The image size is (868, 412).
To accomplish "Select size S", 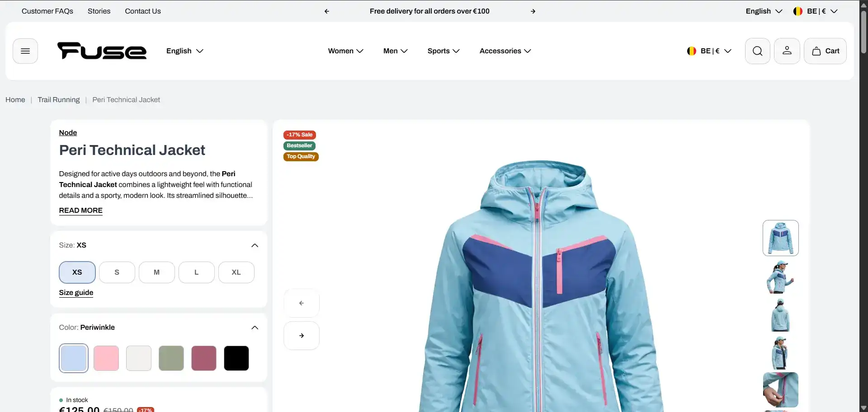I will [117, 272].
